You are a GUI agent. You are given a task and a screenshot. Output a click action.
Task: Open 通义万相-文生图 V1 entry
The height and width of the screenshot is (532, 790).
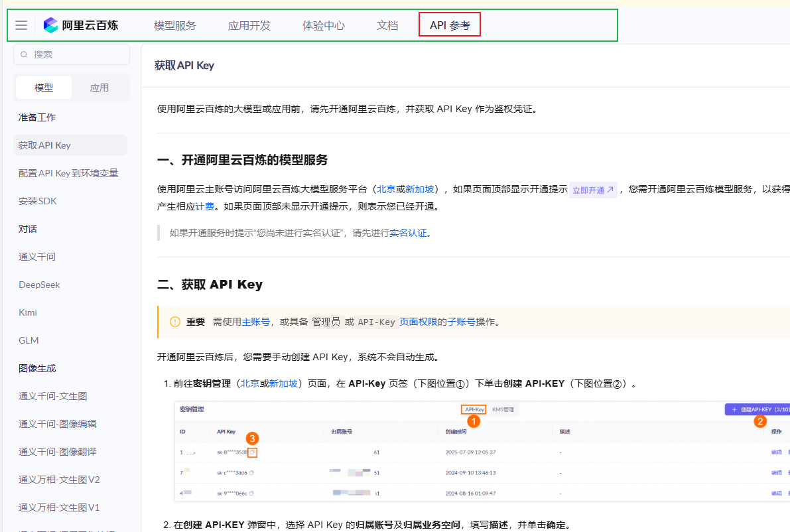tap(60, 507)
